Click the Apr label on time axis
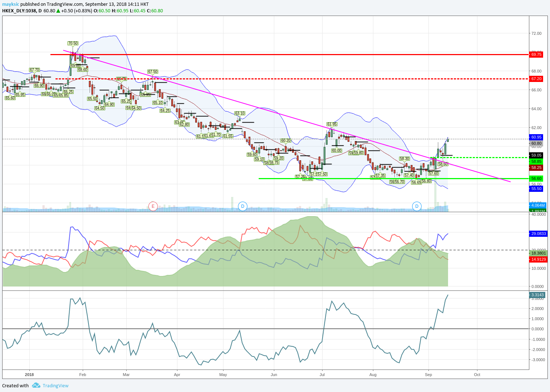 click(x=177, y=375)
